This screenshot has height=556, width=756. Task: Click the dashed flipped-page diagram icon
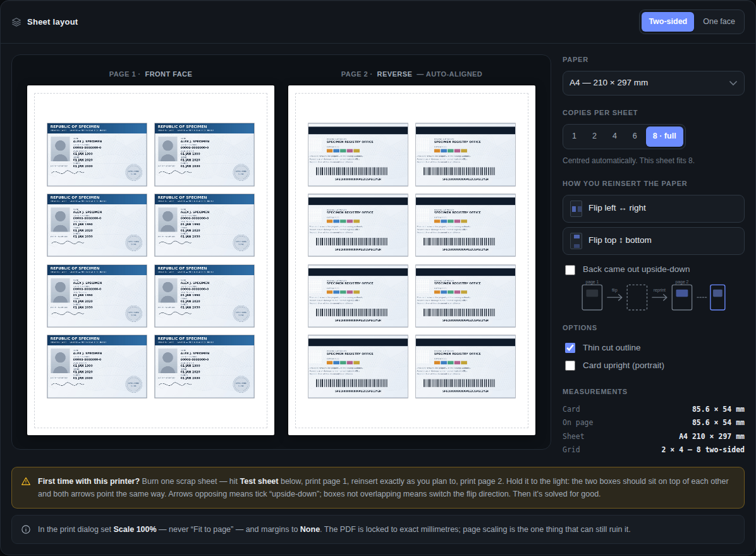tap(637, 297)
